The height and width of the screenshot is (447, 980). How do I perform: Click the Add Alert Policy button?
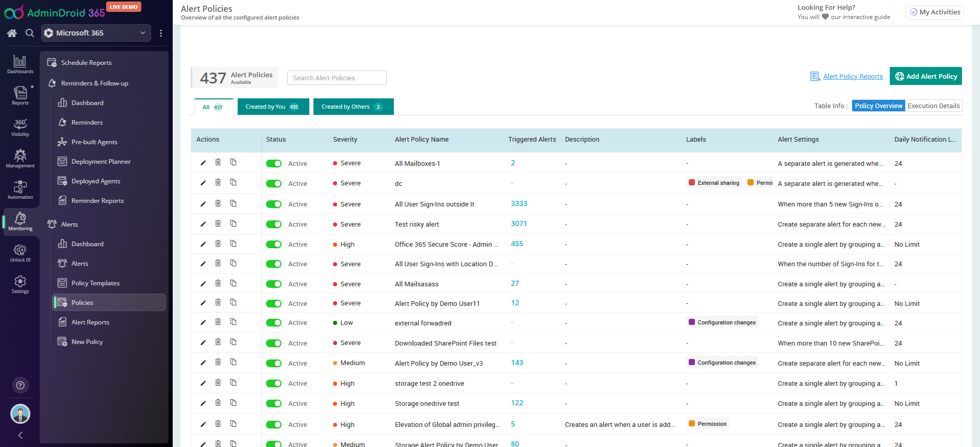926,76
